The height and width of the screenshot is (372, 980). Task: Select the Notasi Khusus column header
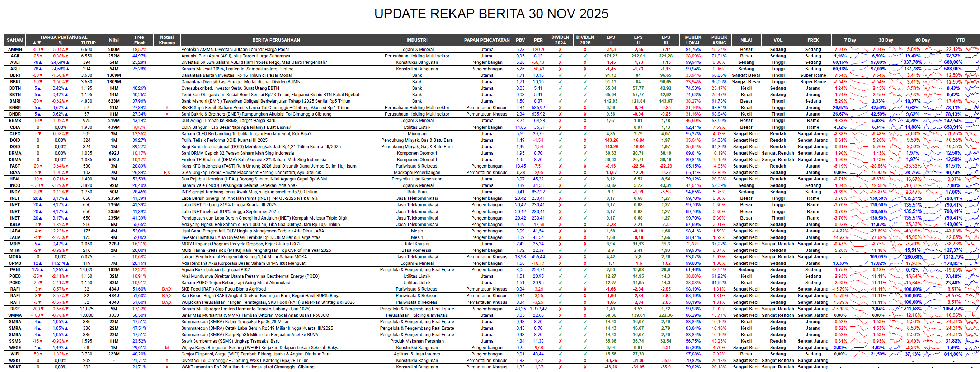tap(167, 40)
